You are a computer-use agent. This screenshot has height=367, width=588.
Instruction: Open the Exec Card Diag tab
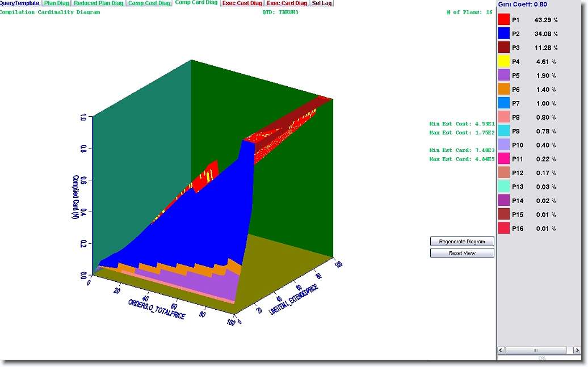click(x=287, y=3)
